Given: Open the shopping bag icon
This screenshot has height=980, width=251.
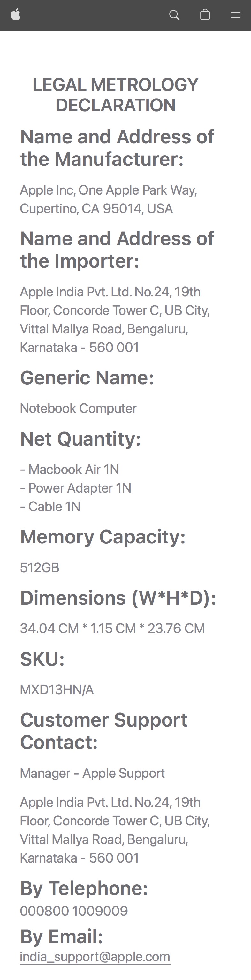Looking at the screenshot, I should coord(205,15).
